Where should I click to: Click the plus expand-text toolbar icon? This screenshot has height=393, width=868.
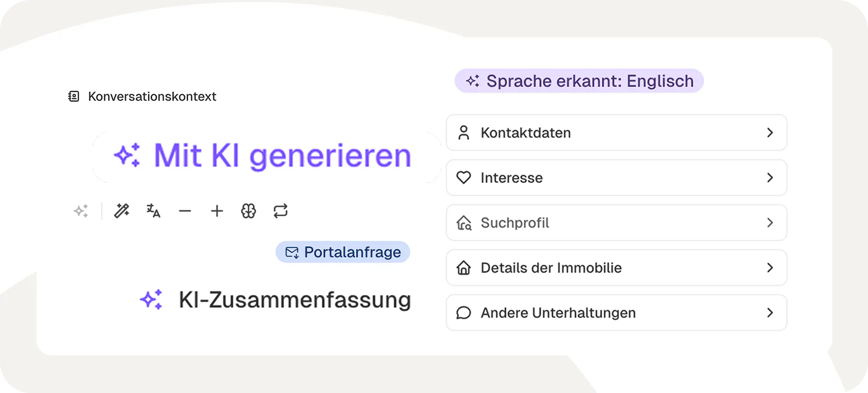click(217, 211)
